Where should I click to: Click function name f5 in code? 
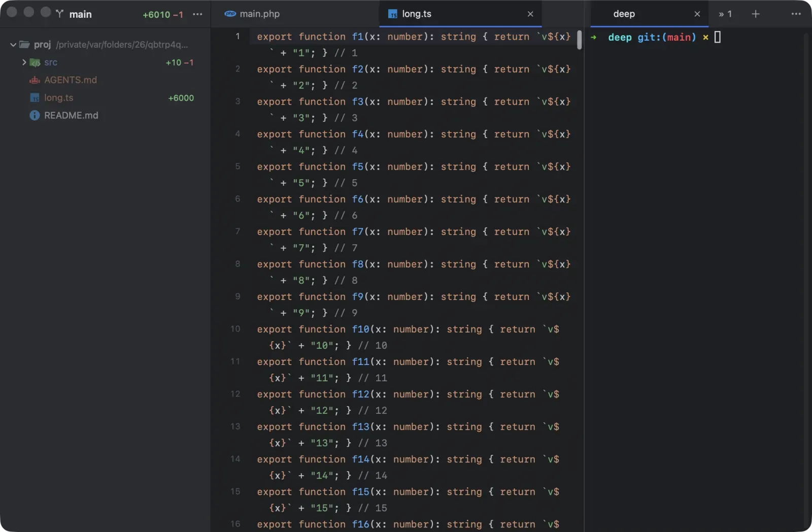tap(358, 167)
